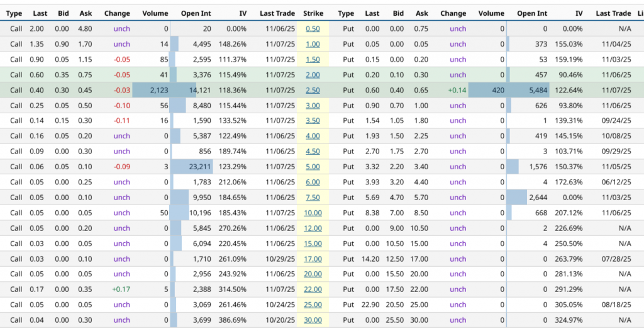Viewport: 644px width, 331px height.
Task: Open the 2.50 strike link
Action: [313, 90]
